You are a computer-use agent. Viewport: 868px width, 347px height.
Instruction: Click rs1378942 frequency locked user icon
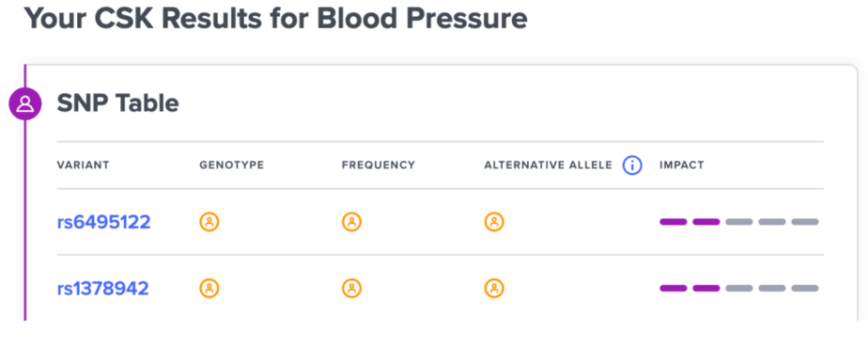point(351,289)
